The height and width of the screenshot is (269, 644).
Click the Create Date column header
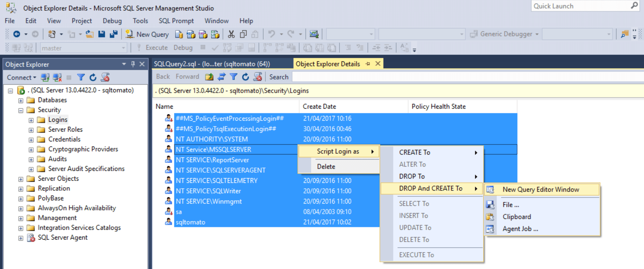coord(353,107)
